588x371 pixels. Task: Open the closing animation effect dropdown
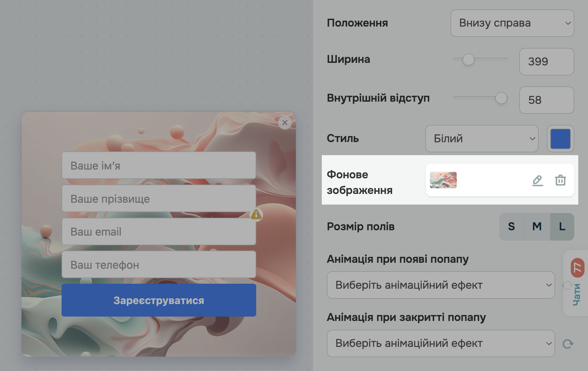click(x=441, y=343)
